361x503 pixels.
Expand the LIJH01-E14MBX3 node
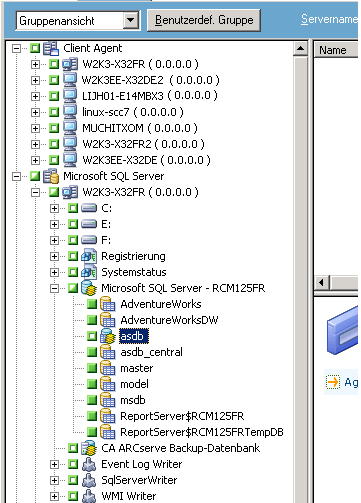[x=35, y=96]
